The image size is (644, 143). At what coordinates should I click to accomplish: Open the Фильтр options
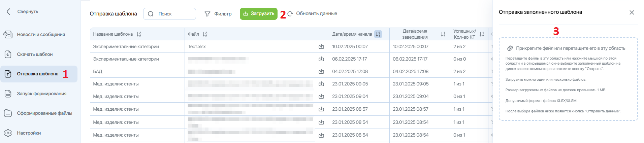[x=218, y=14]
